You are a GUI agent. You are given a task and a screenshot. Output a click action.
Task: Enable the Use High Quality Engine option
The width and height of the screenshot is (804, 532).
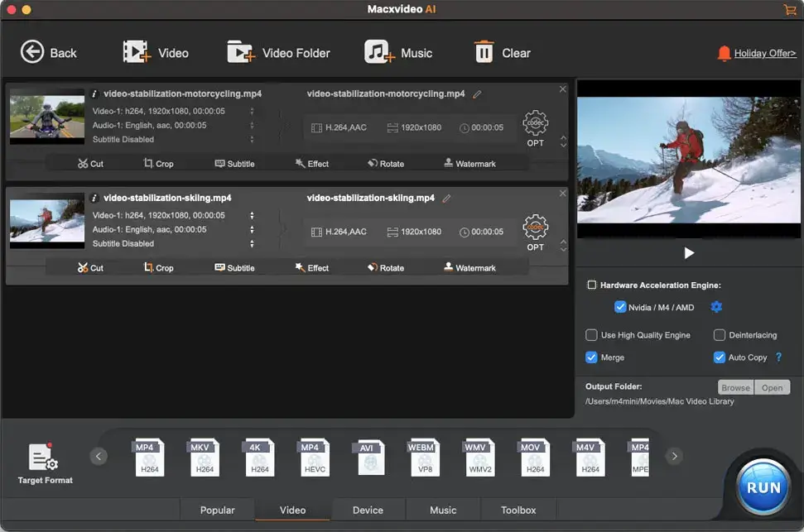pyautogui.click(x=592, y=335)
